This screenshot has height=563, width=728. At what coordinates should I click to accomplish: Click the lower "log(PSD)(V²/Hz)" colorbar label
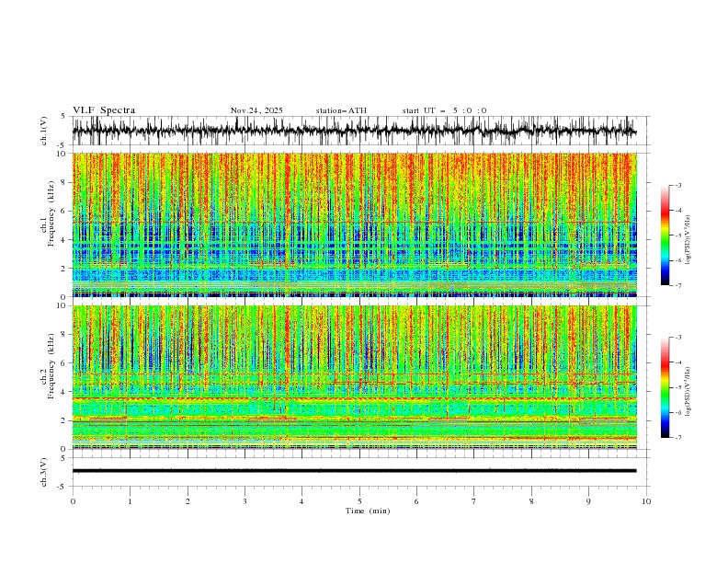[688, 392]
